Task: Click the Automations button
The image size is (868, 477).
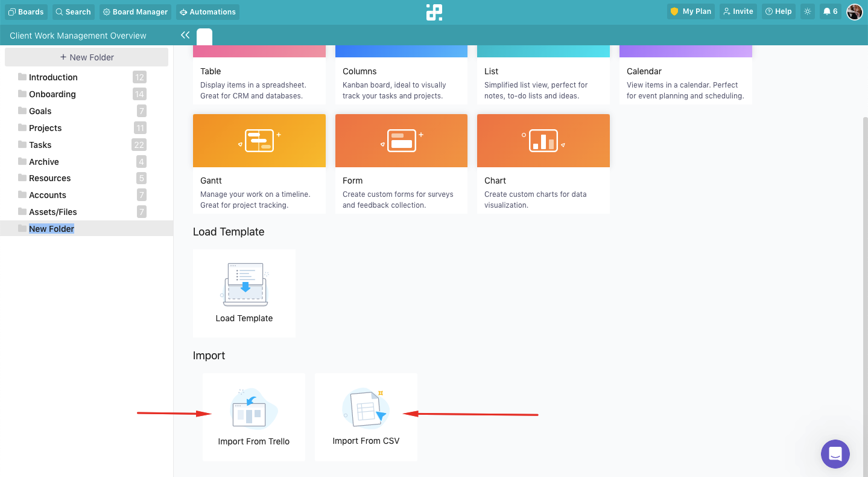Action: 207,11
